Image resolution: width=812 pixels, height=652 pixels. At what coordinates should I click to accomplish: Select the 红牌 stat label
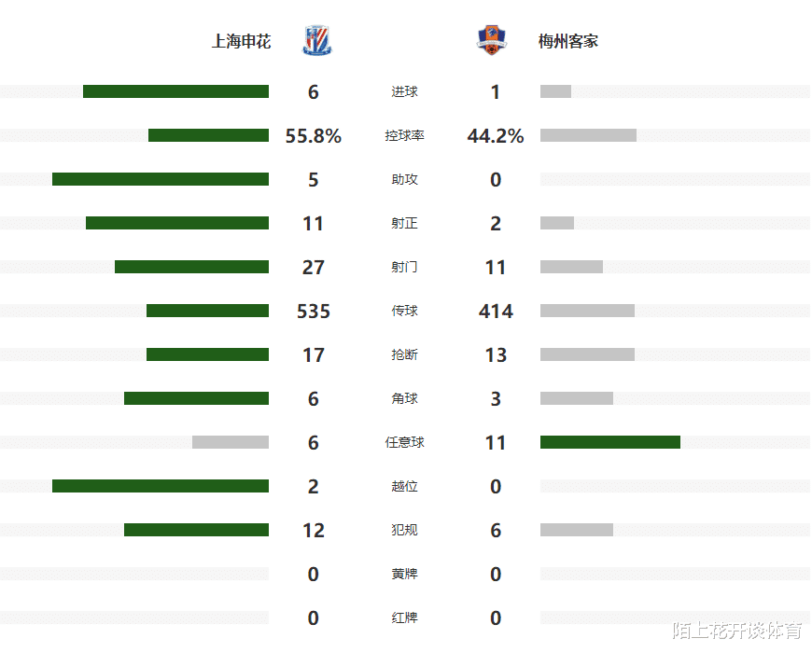(x=404, y=617)
